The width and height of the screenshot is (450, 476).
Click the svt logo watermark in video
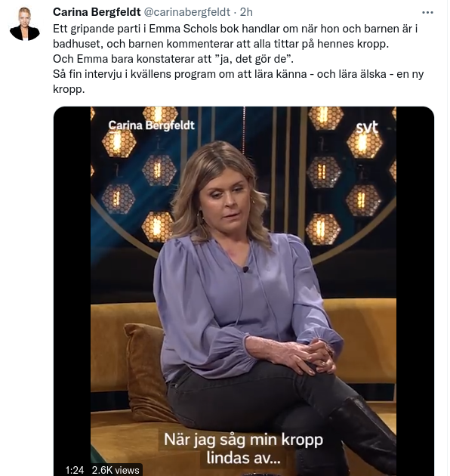pyautogui.click(x=367, y=127)
